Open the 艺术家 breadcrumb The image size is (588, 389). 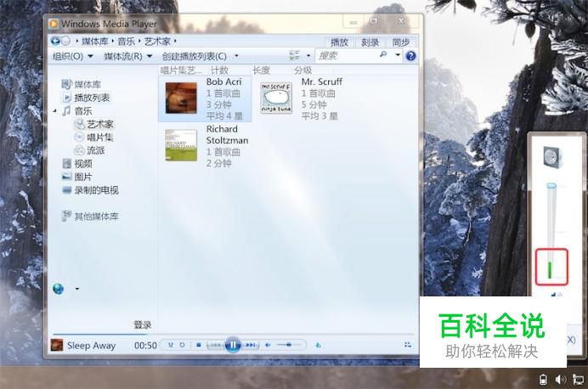tap(157, 42)
